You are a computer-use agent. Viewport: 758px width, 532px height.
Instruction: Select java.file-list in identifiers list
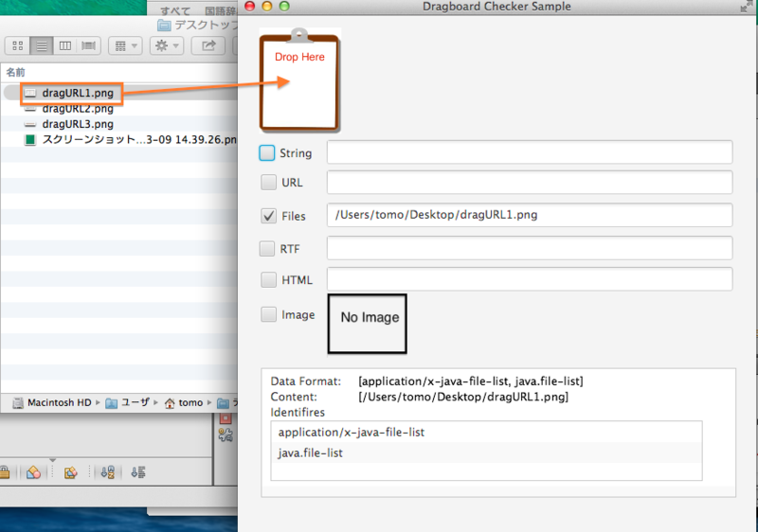coord(486,452)
